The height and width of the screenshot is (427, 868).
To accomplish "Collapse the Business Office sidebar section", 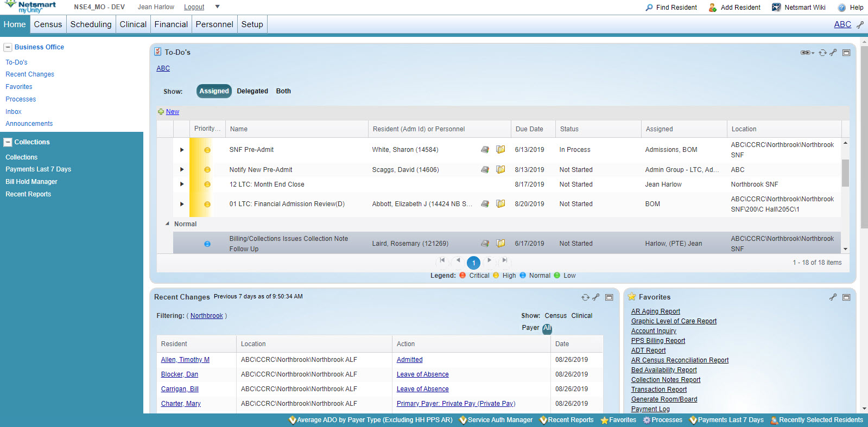I will click(8, 47).
